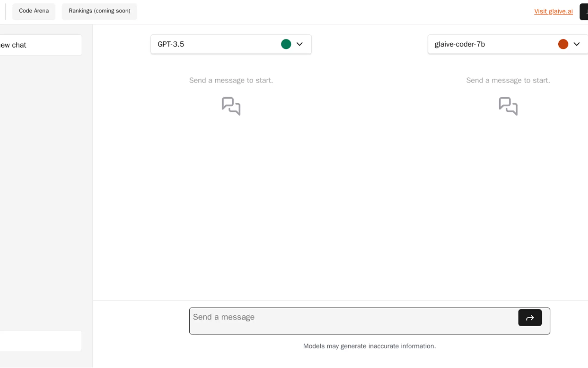Click the green GPT-3.5 model dot
Viewport: 588px width, 368px height.
[x=286, y=44]
